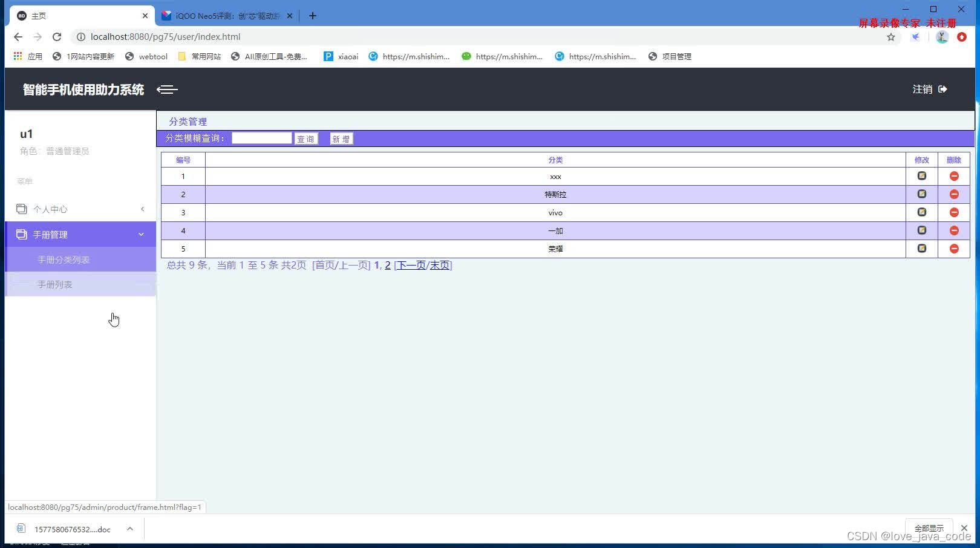Open the Chrome profile avatar

point(942,37)
